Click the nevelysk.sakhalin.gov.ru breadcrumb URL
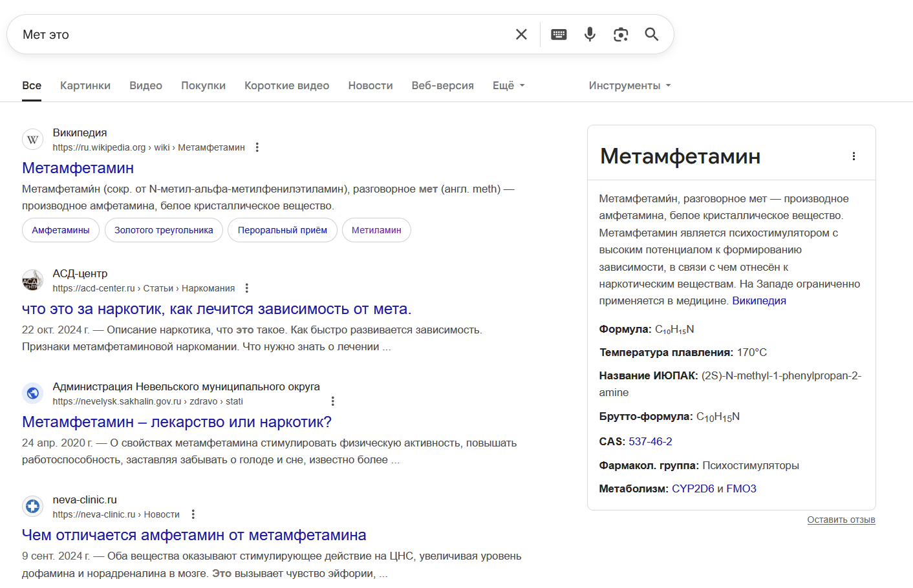 (x=147, y=401)
